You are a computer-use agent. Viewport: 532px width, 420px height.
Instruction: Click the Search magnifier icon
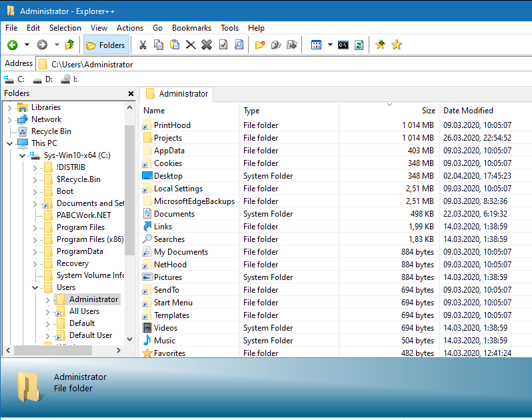pos(239,45)
